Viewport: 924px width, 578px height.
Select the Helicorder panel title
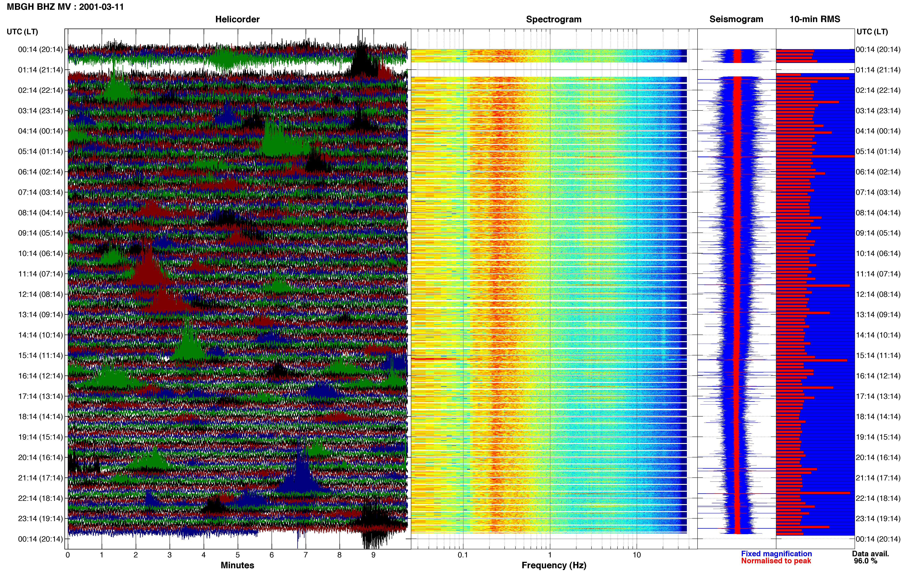point(237,19)
